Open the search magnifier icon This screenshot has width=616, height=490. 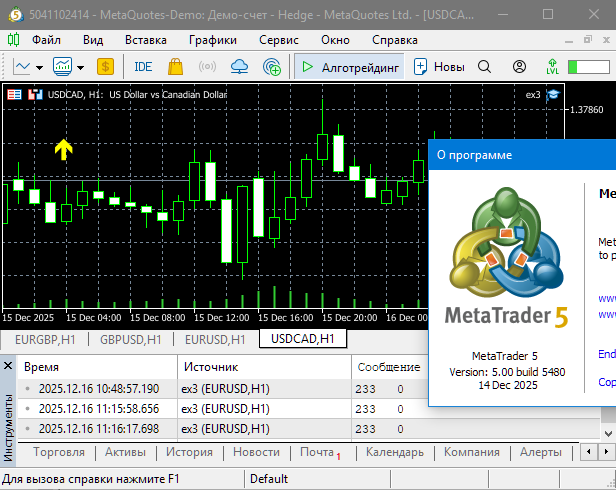(484, 67)
